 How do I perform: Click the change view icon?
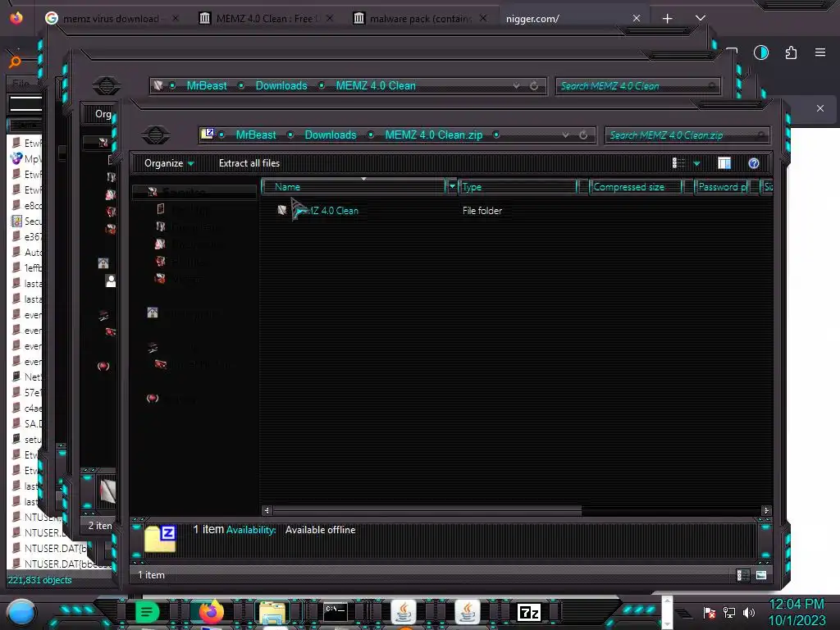click(x=678, y=163)
